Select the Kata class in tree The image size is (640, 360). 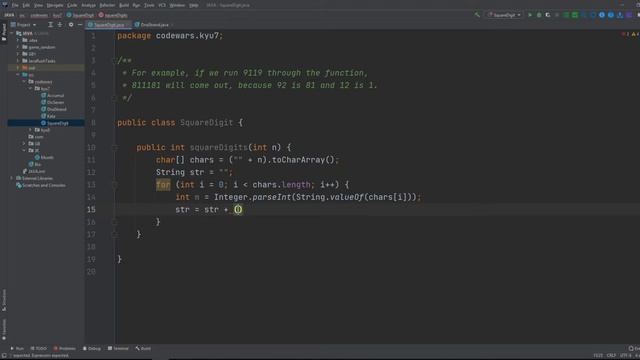pos(48,116)
